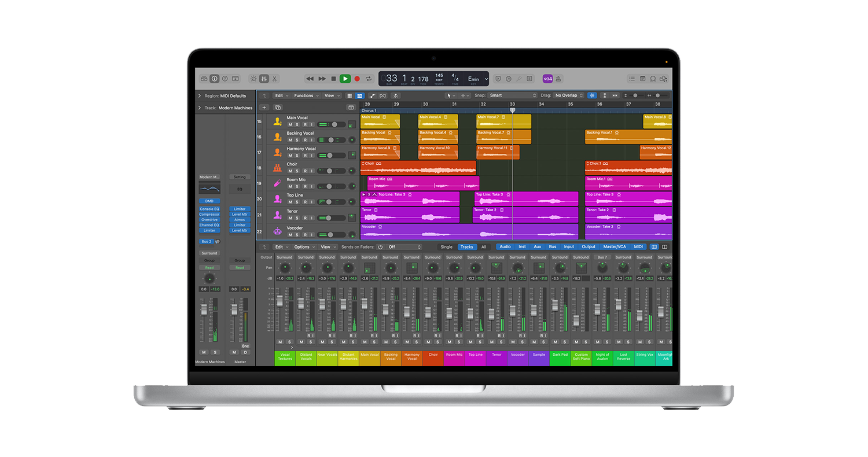Viewport: 868px width, 457px height.
Task: Stop playback with the Stop button
Action: click(x=333, y=79)
